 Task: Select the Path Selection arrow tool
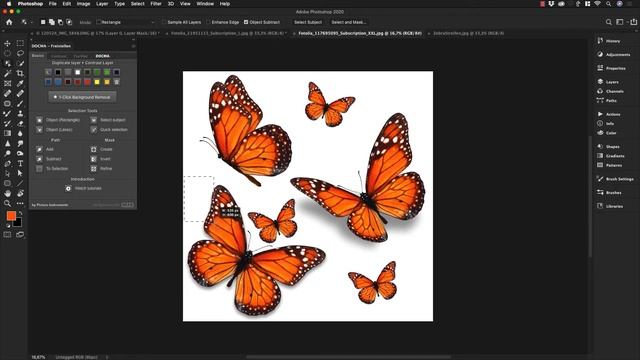[x=20, y=173]
